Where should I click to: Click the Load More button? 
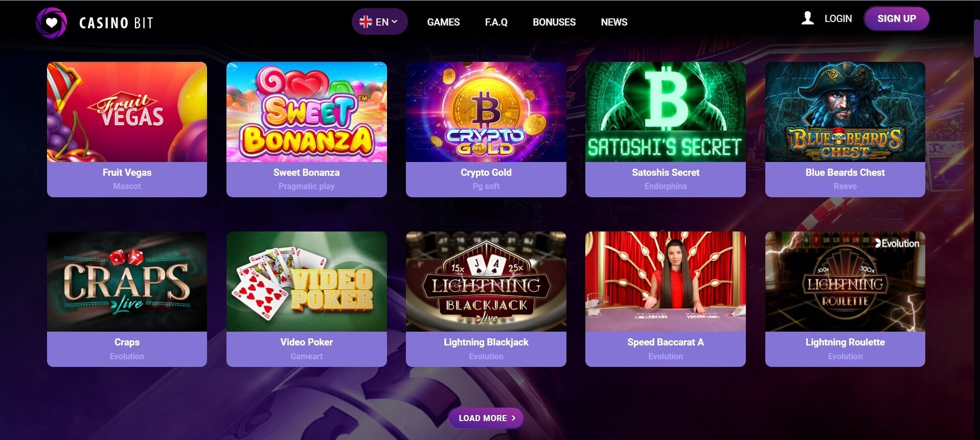click(x=486, y=418)
